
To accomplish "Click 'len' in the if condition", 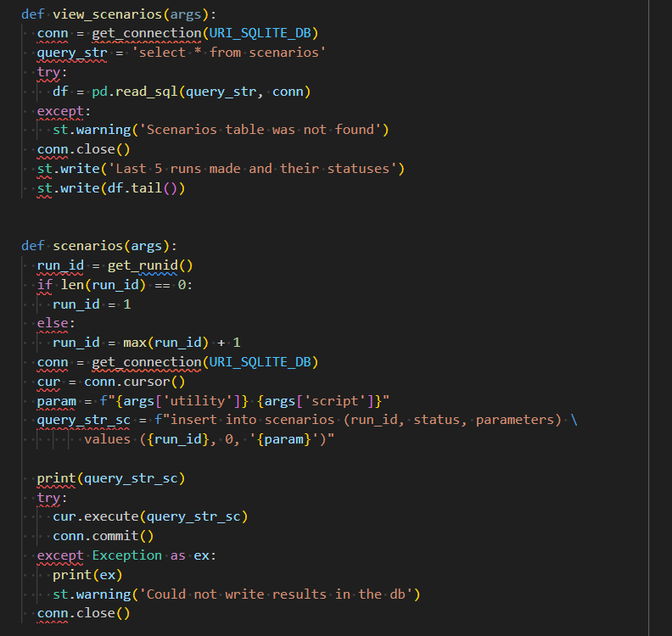I will point(72,285).
